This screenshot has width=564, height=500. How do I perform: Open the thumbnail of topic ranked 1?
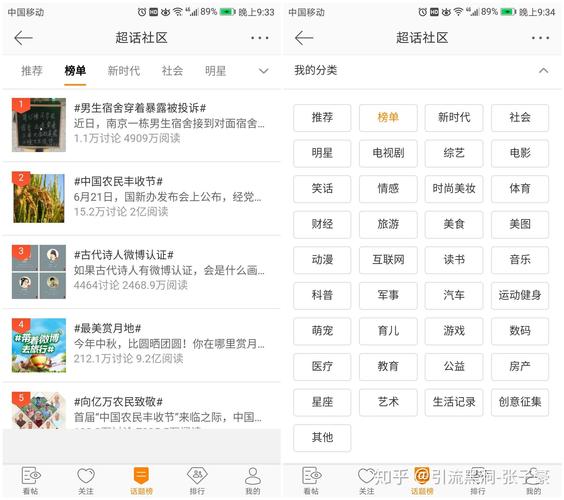39,125
